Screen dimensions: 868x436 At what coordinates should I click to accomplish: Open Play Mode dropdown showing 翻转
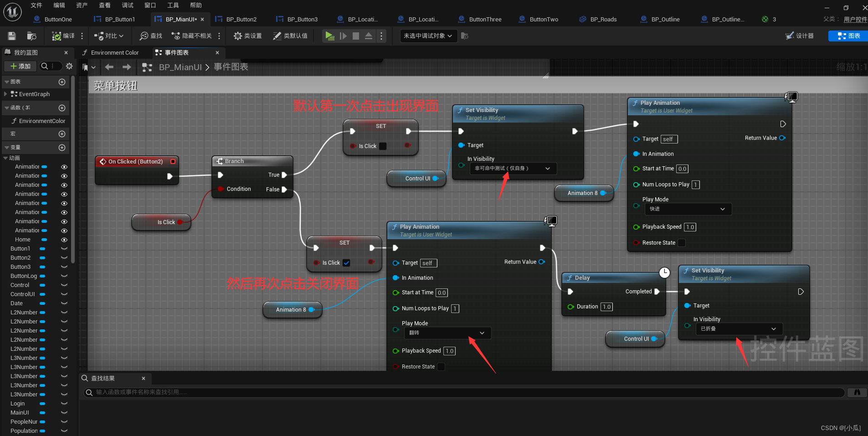tap(447, 333)
